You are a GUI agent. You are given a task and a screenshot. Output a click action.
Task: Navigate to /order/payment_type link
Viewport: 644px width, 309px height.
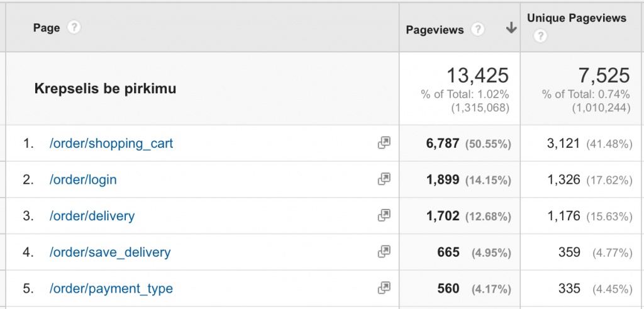[111, 289]
